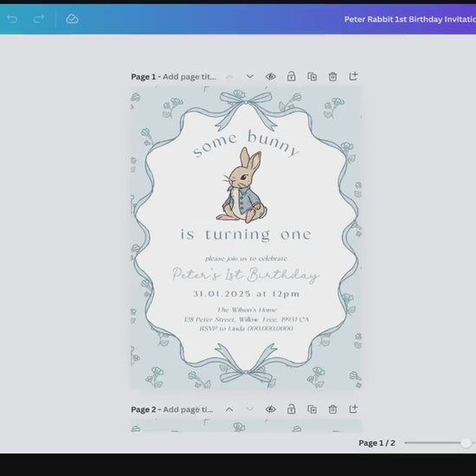Image resolution: width=476 pixels, height=476 pixels.
Task: Open the Page 1 / 2 page indicator
Action: click(376, 443)
